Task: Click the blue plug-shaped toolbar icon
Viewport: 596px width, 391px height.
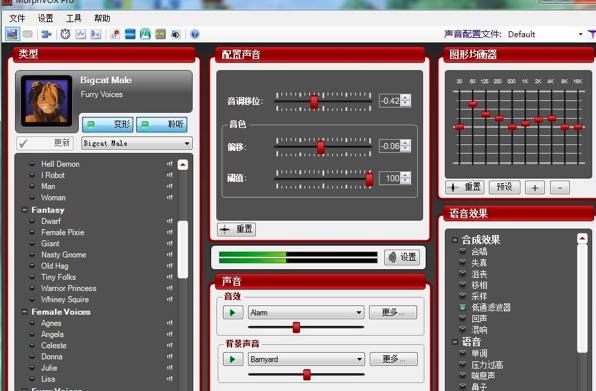Action: pos(46,35)
